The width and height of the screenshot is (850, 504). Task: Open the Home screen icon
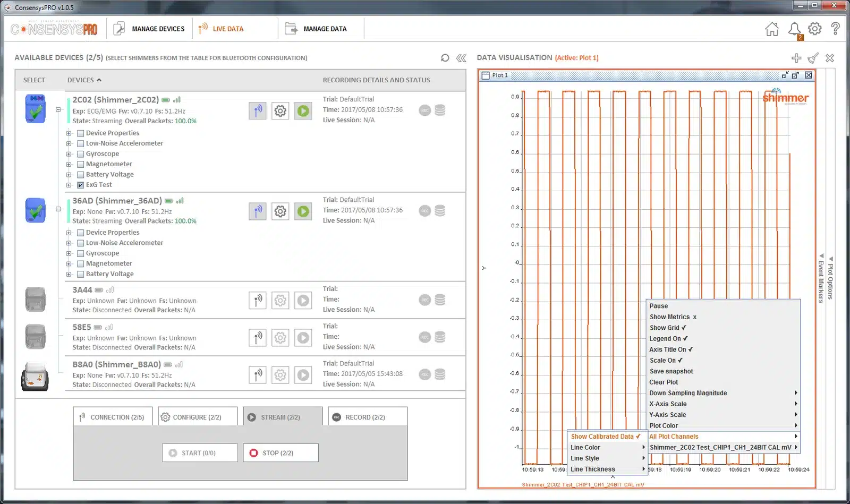(x=771, y=29)
